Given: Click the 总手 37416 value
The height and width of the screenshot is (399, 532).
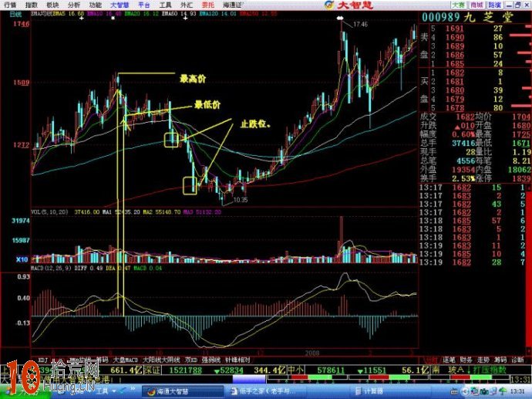Looking at the screenshot, I should 463,143.
